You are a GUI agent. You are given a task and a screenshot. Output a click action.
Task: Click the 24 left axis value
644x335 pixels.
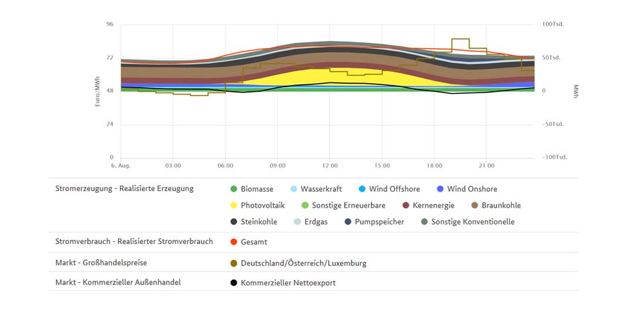coord(109,124)
